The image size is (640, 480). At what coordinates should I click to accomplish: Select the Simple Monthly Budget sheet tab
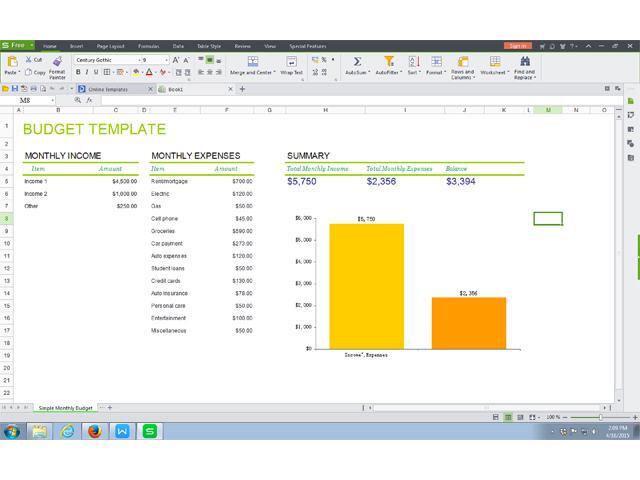(x=65, y=408)
